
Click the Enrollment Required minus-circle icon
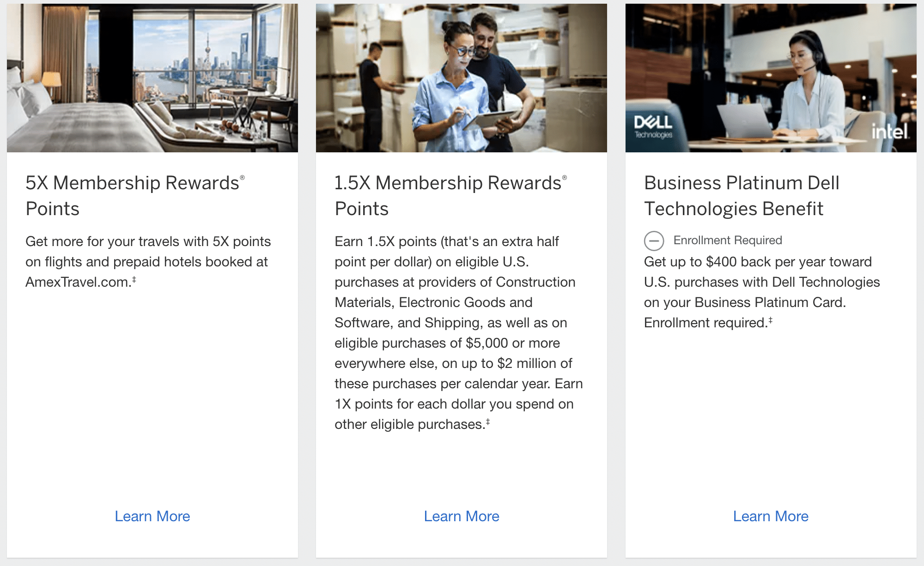coord(654,241)
